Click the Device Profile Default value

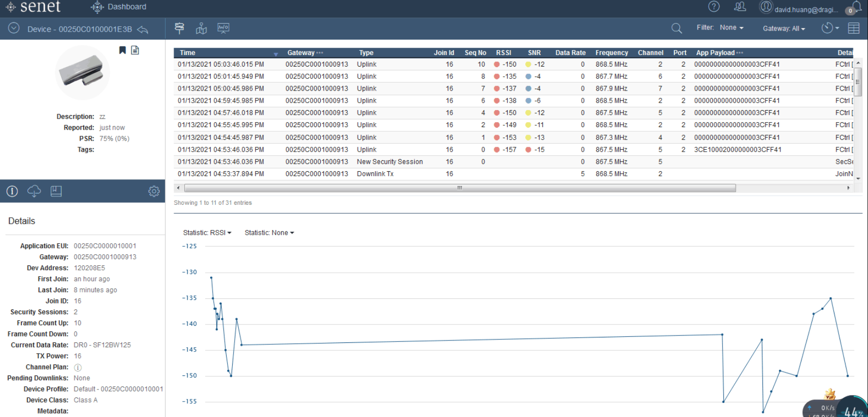(x=118, y=389)
